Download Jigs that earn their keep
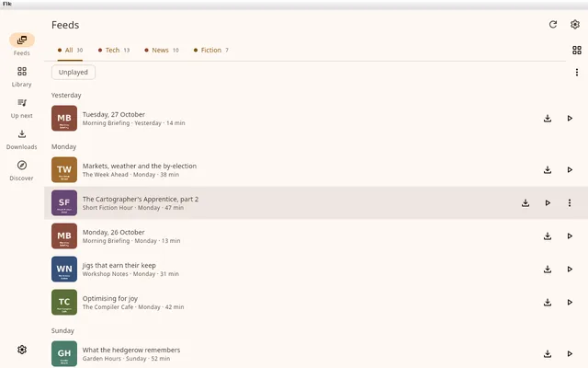 tap(548, 269)
